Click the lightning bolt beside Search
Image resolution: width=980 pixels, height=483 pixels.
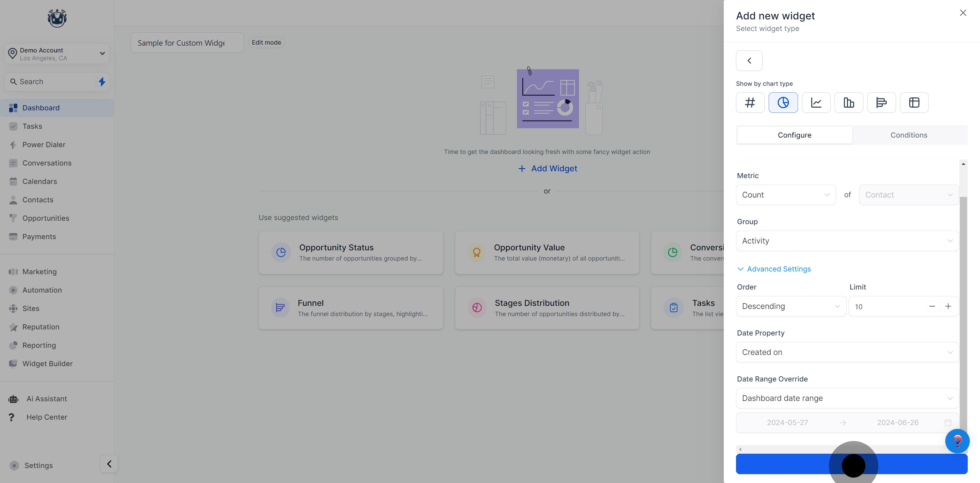tap(102, 81)
